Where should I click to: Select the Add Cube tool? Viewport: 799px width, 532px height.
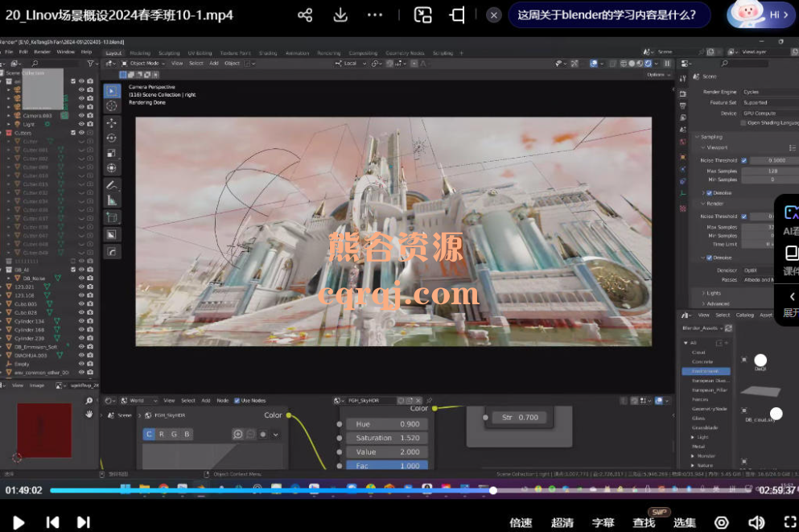pyautogui.click(x=112, y=217)
